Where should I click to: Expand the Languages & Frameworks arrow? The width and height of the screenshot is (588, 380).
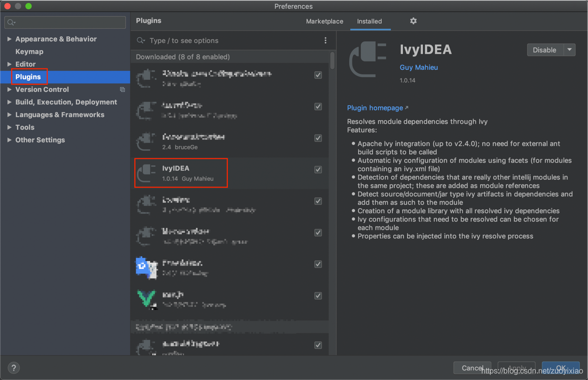[x=9, y=115]
